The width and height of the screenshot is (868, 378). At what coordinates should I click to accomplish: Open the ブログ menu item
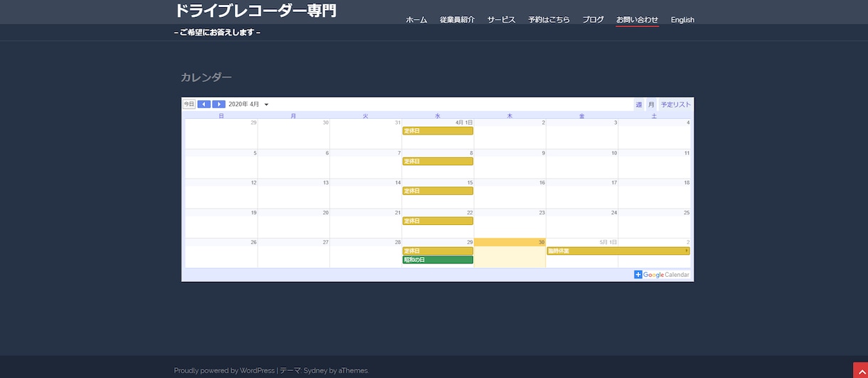pos(593,20)
